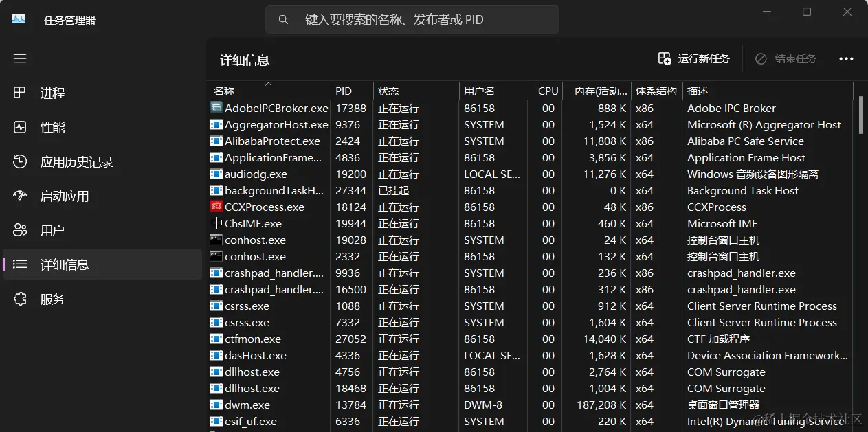Click the 已挂起 status cell
The height and width of the screenshot is (432, 868).
click(393, 190)
